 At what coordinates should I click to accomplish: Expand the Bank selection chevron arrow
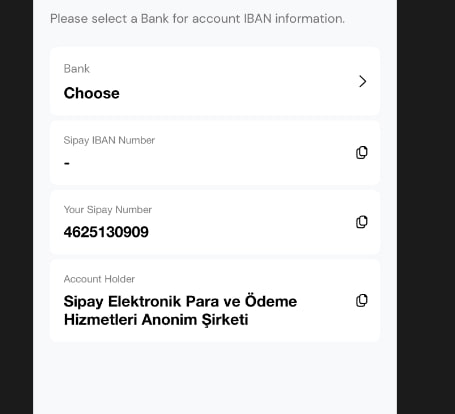[x=362, y=81]
